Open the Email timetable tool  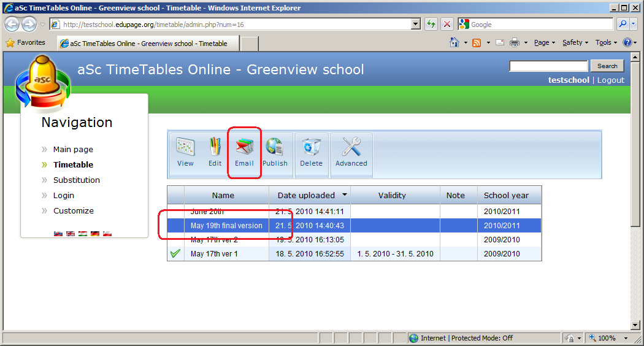[x=245, y=147]
